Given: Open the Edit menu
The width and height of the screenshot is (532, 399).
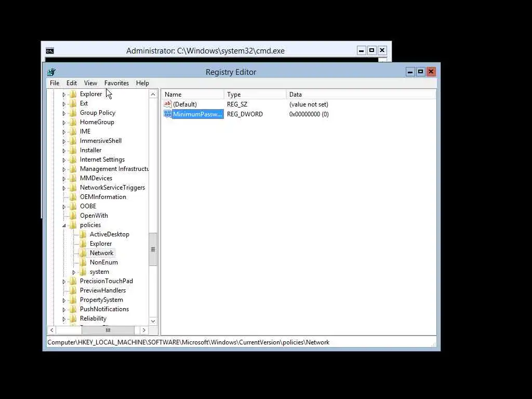Looking at the screenshot, I should (x=72, y=83).
